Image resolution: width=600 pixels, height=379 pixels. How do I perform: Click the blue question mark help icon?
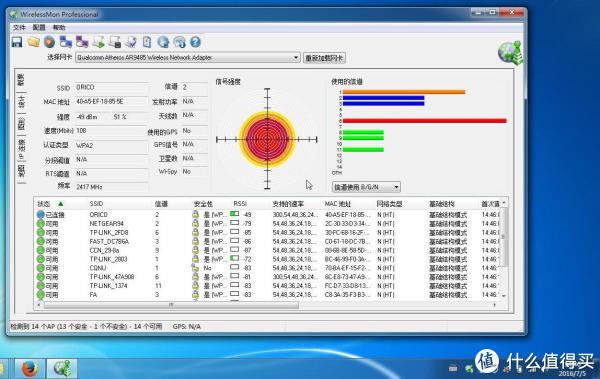[196, 42]
